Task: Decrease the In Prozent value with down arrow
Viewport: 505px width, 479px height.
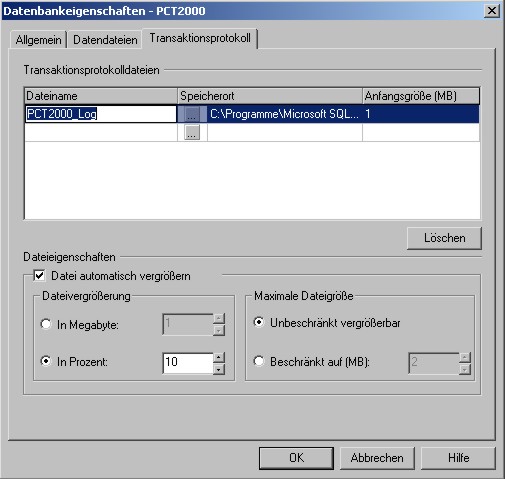Action: (219, 369)
